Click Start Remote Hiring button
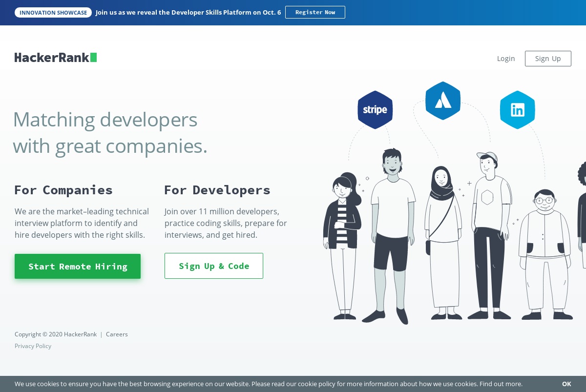The width and height of the screenshot is (586, 392). pos(78,267)
